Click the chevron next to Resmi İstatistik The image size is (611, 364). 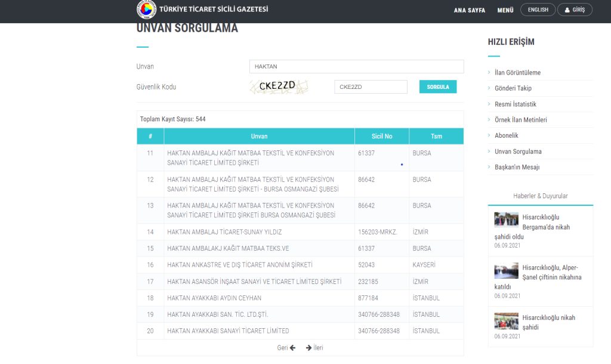[x=489, y=104]
